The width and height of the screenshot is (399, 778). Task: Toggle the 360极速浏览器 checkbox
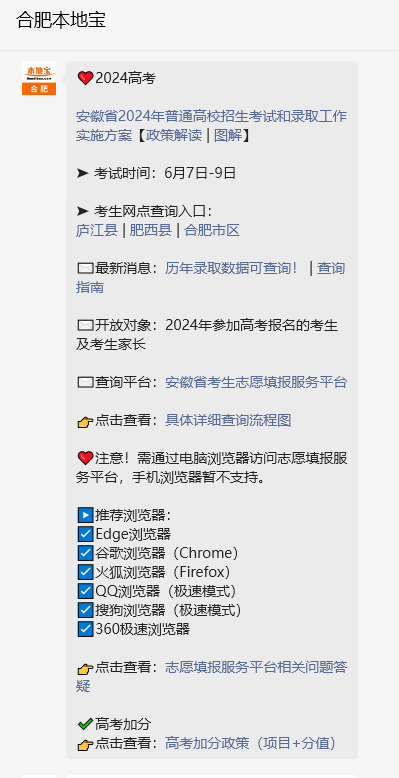tap(85, 629)
